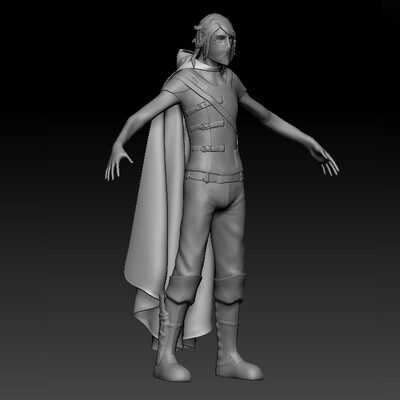Select the belt at the waist
Image resolution: width=400 pixels, height=400 pixels.
click(214, 177)
